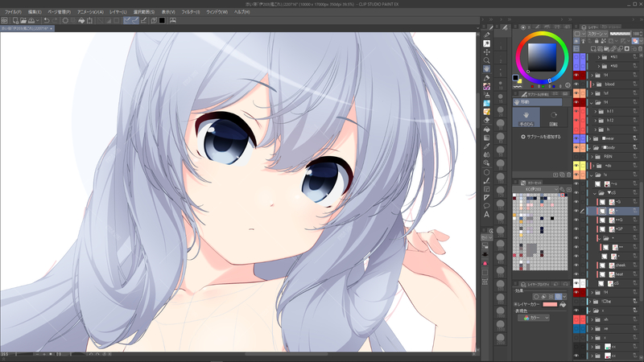Open the ウィンドウ(W) menu
The height and width of the screenshot is (362, 644).
(217, 12)
